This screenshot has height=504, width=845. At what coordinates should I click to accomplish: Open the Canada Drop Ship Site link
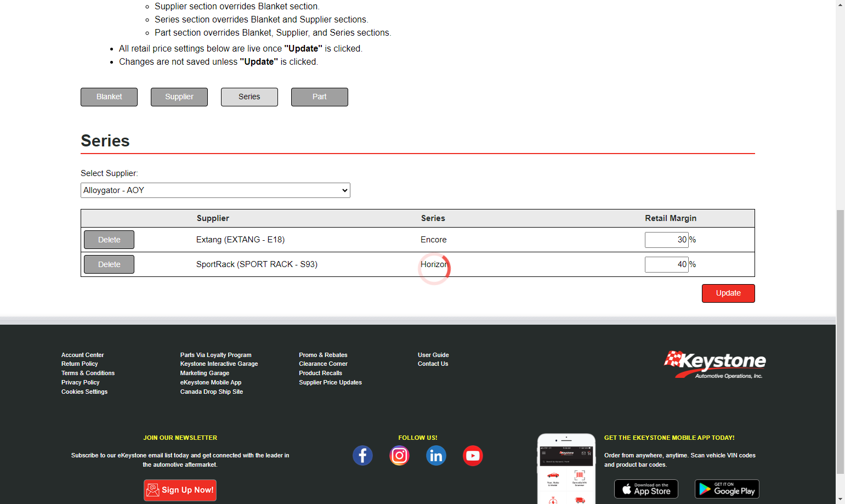pos(212,392)
